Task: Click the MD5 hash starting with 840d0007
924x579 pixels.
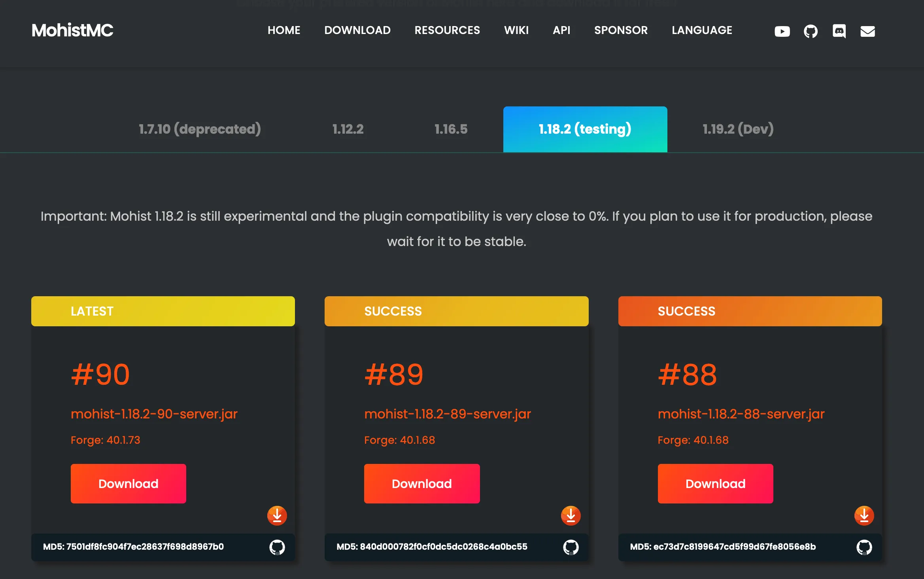Action: [432, 547]
